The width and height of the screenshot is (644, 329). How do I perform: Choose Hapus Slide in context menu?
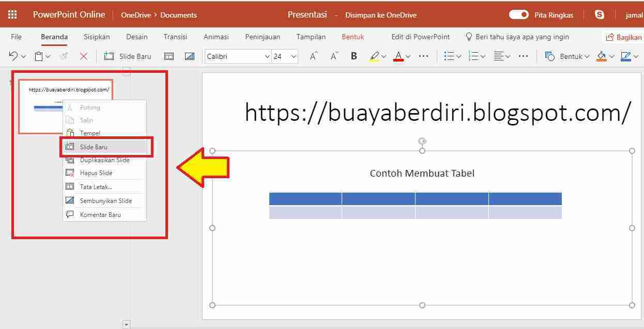tap(105, 173)
